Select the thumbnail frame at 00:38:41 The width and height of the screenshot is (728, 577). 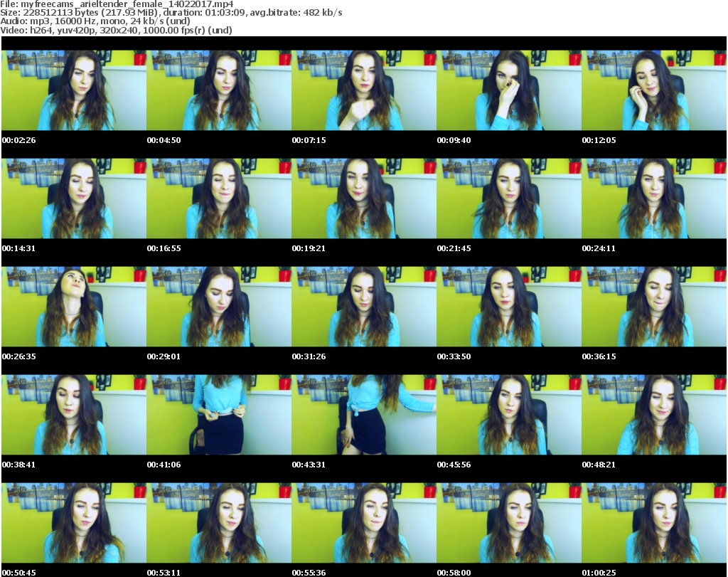point(74,415)
